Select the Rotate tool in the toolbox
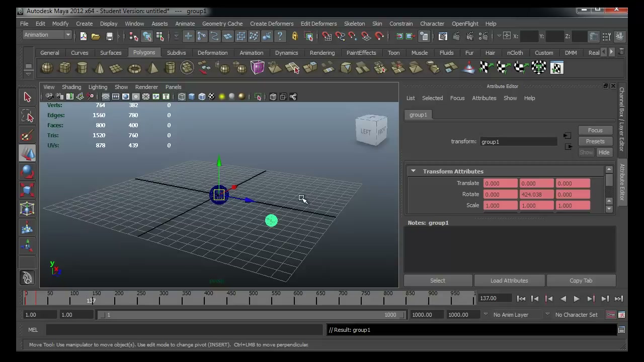 [x=27, y=171]
